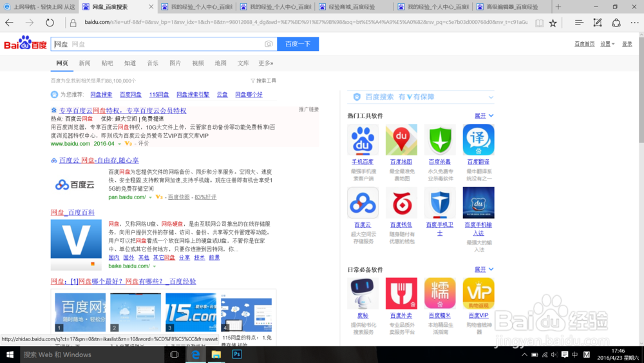Click the camera image-search icon in search box
This screenshot has height=363, width=644.
coord(269,44)
